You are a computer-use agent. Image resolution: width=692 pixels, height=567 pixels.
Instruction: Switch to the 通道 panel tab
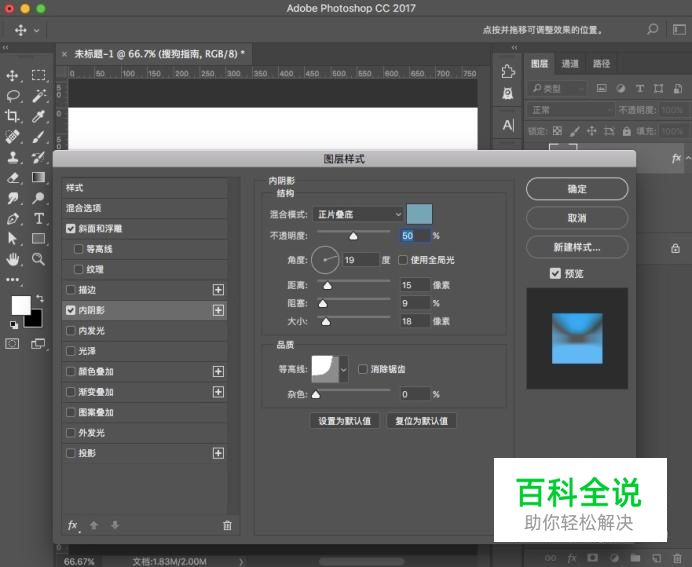570,64
